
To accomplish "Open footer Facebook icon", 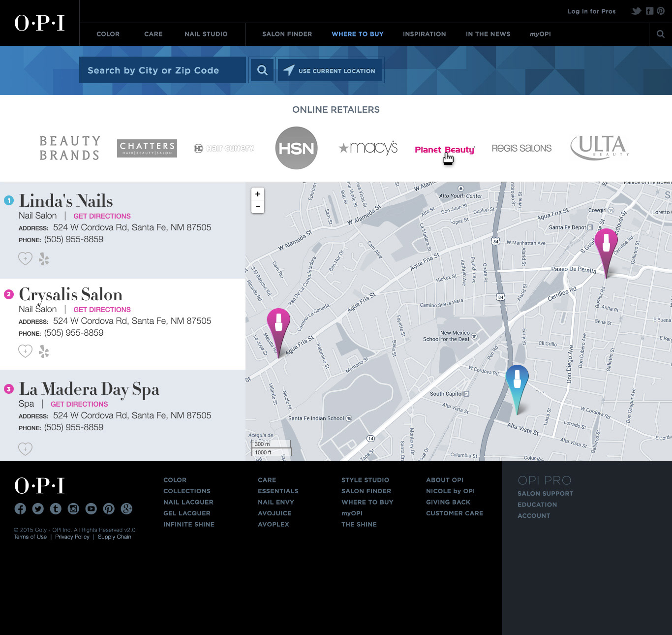I will [x=20, y=509].
